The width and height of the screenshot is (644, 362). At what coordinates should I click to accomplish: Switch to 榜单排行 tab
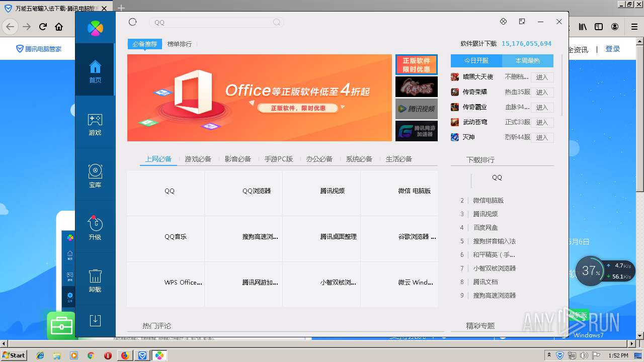coord(180,44)
